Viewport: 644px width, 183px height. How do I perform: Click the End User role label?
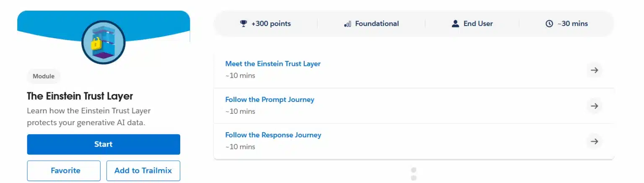tap(478, 24)
